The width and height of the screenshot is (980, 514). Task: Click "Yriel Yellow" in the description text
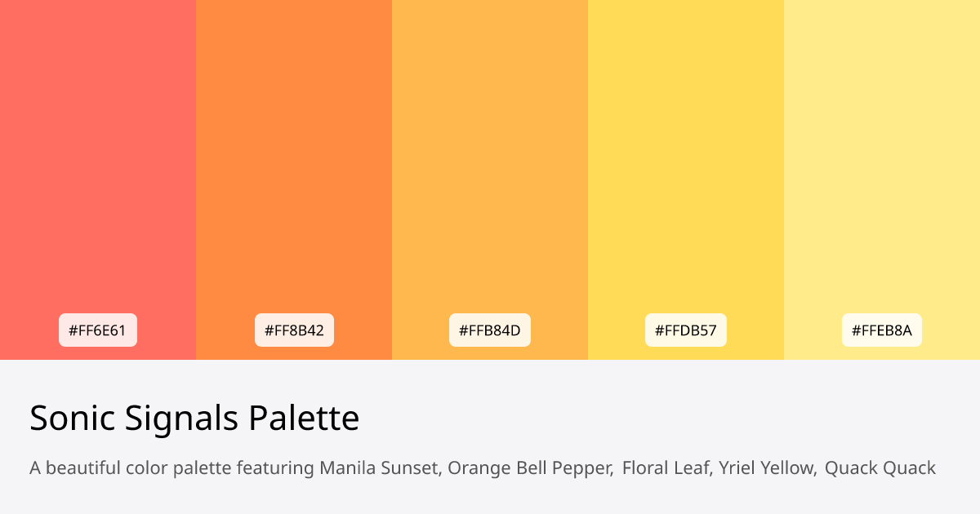[767, 468]
